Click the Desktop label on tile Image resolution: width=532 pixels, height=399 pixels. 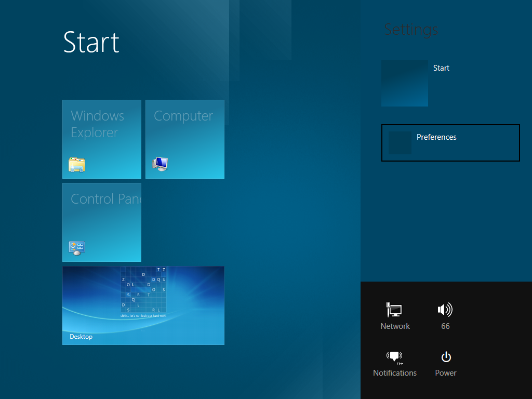click(x=81, y=337)
